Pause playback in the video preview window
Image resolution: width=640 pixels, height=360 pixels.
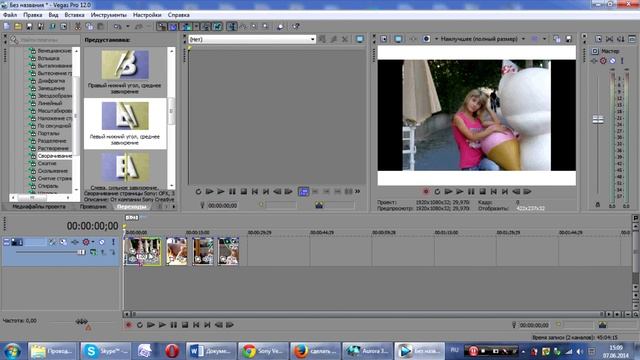tap(471, 191)
